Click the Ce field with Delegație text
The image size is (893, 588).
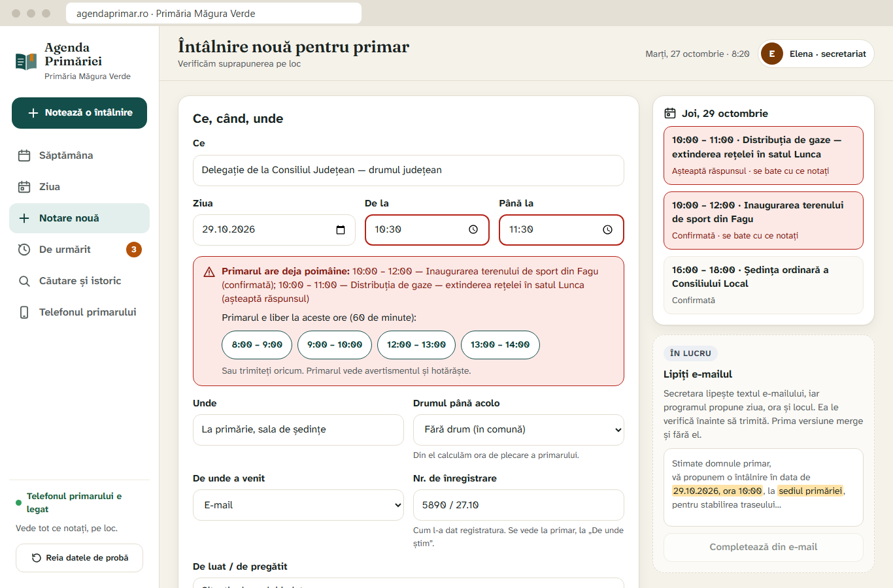pos(409,171)
